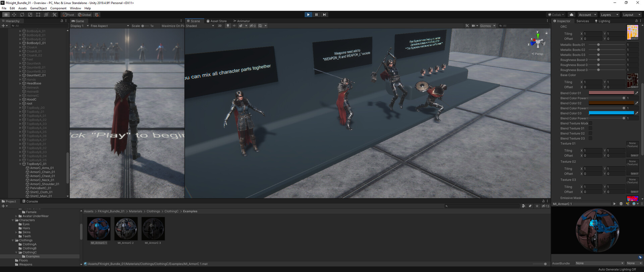Start Play mode
644x272 pixels.
point(308,15)
